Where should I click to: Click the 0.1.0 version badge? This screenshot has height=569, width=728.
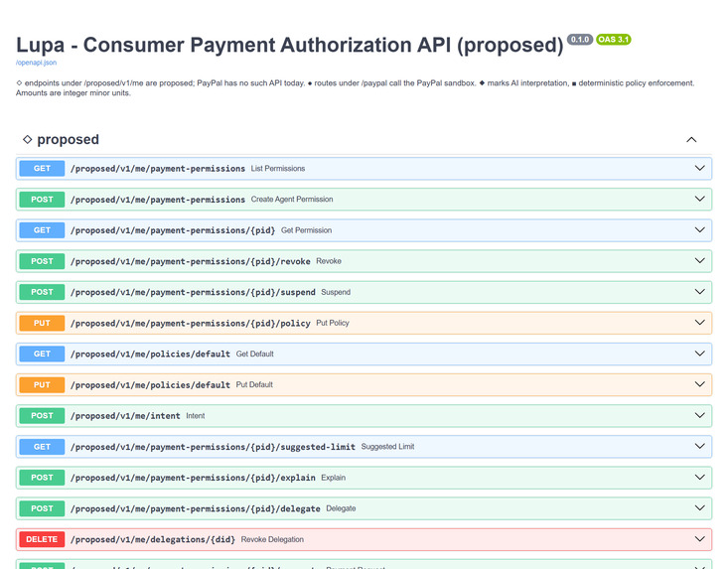pos(580,40)
